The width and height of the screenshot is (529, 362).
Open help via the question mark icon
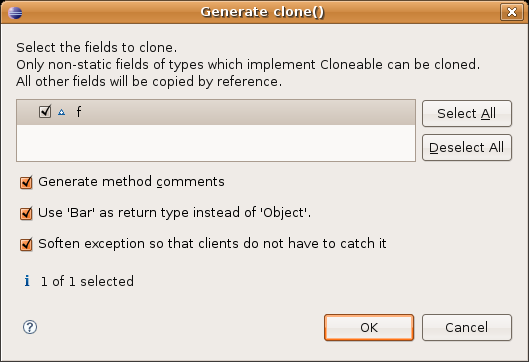tap(30, 327)
